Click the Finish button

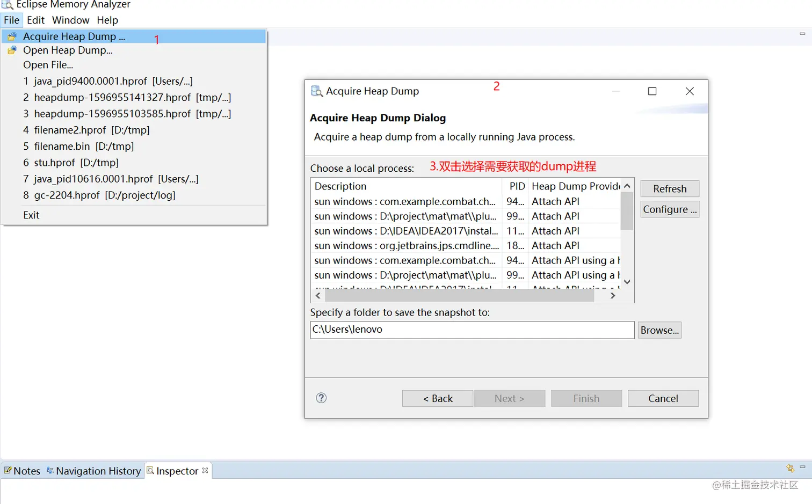pos(586,398)
